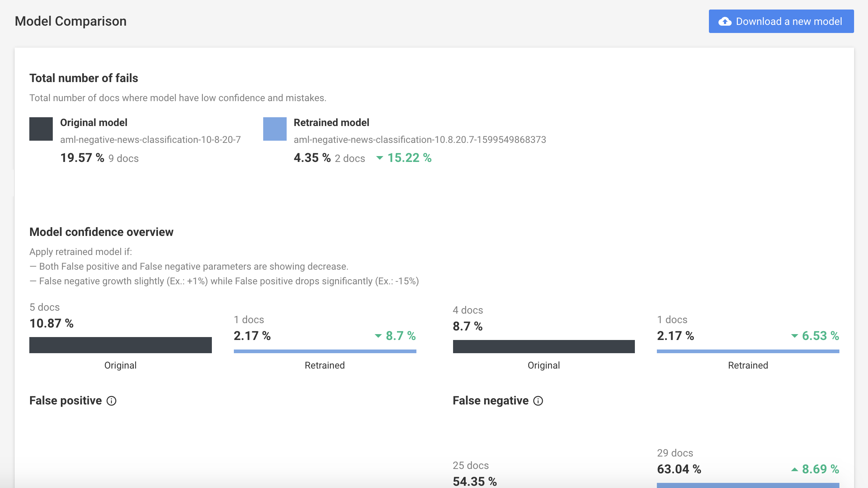The image size is (868, 488).
Task: Click the blue Retrained model color swatch
Action: click(275, 129)
